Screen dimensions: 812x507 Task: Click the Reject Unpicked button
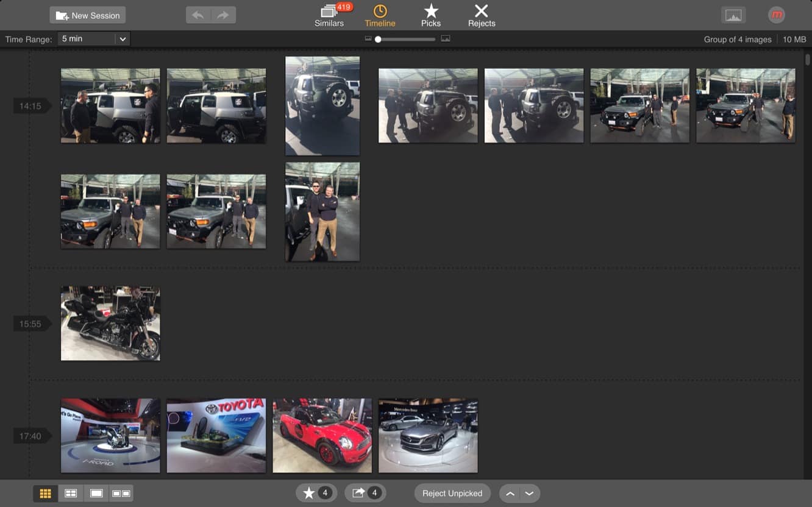click(452, 493)
